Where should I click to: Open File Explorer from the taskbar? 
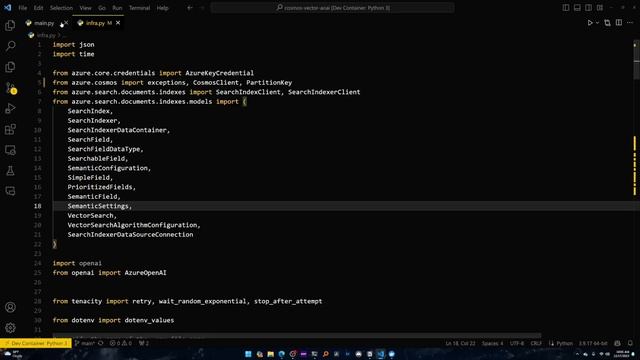tap(271, 354)
